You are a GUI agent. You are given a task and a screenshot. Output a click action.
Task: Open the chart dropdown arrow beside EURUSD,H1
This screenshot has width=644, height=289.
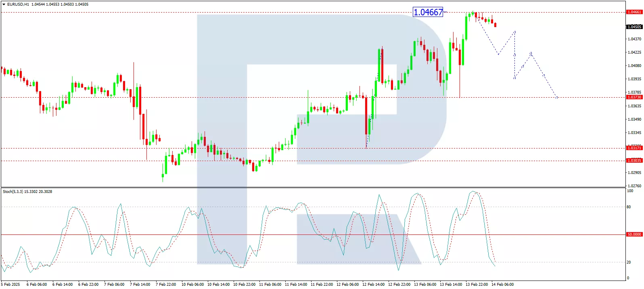point(4,4)
